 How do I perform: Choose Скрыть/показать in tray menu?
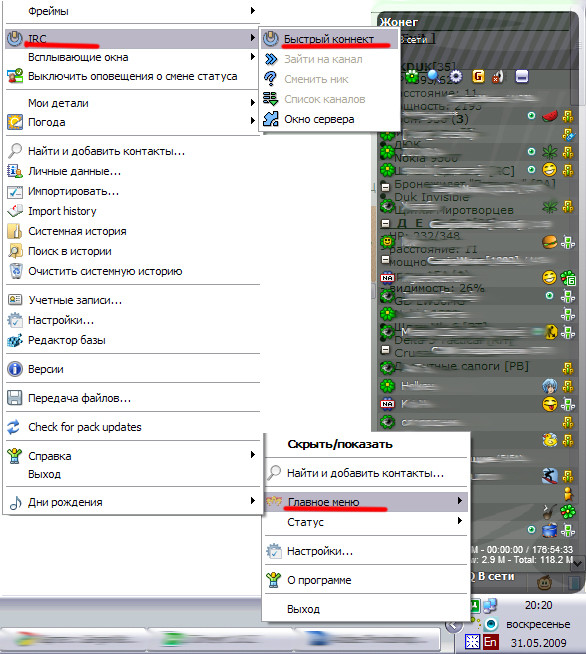click(366, 444)
